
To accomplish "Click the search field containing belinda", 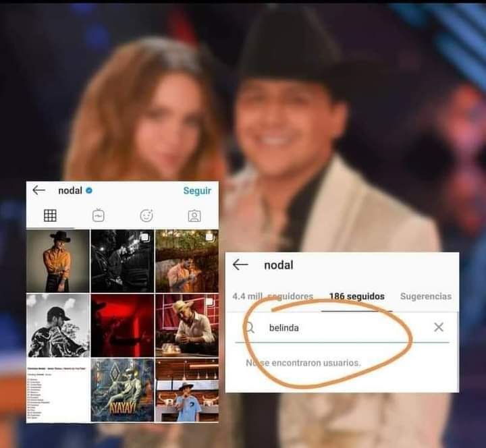I will 342,328.
